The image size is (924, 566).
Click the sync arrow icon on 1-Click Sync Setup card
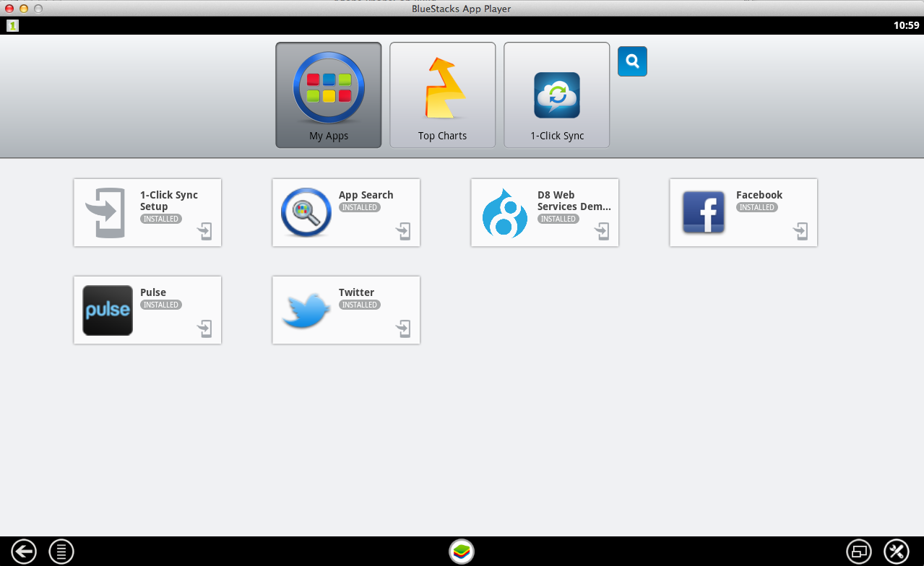[204, 231]
